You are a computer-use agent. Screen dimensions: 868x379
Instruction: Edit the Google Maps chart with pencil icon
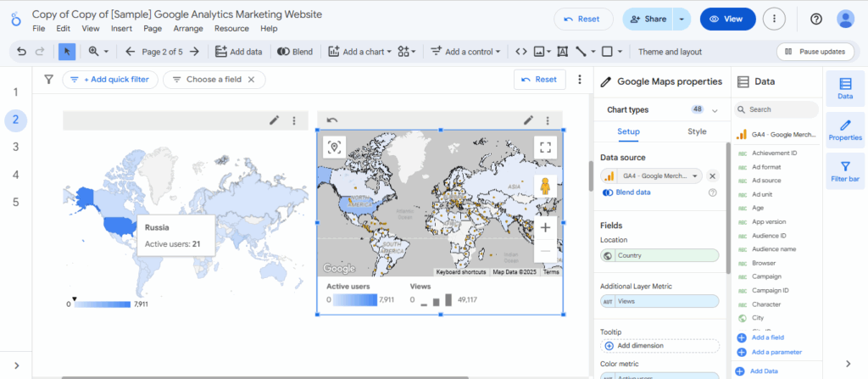(528, 120)
